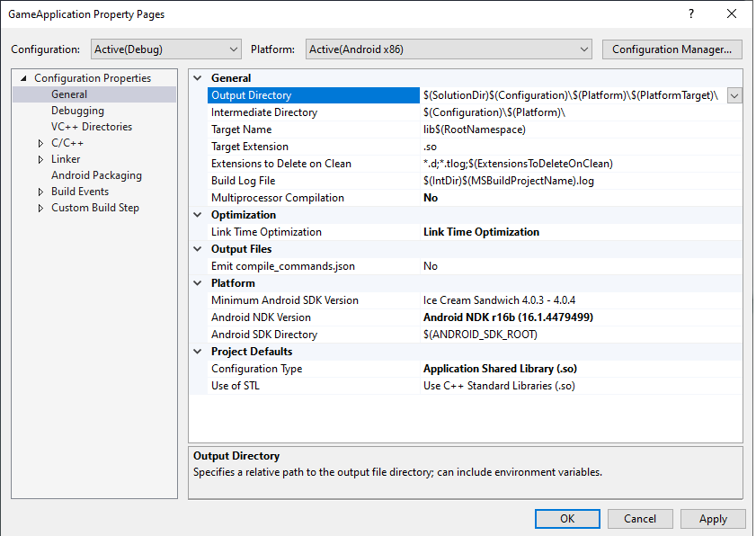Expand the Linker tree node

click(40, 159)
